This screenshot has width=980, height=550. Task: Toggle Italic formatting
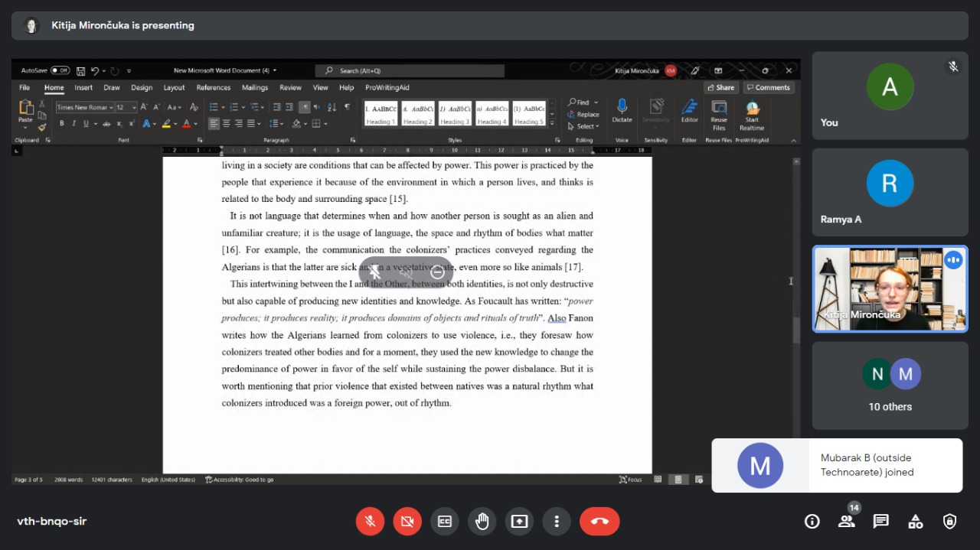73,123
